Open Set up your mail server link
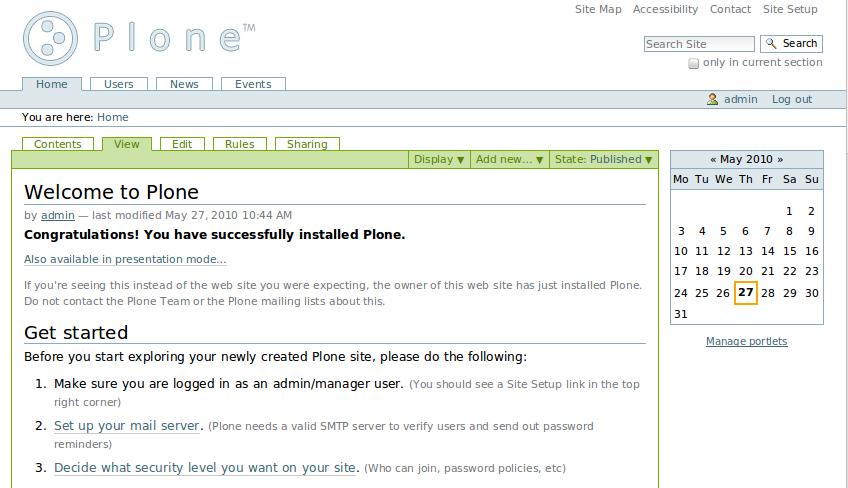 (x=127, y=426)
